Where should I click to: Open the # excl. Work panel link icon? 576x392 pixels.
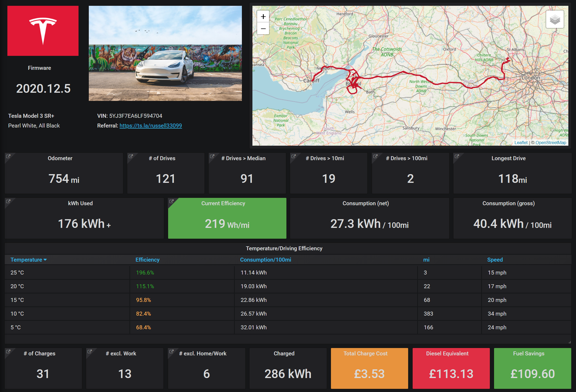(x=90, y=351)
